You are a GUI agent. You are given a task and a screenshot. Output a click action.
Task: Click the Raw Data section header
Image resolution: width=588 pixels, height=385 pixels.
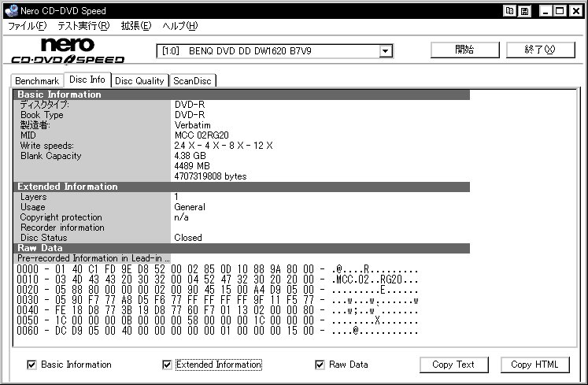(x=242, y=248)
